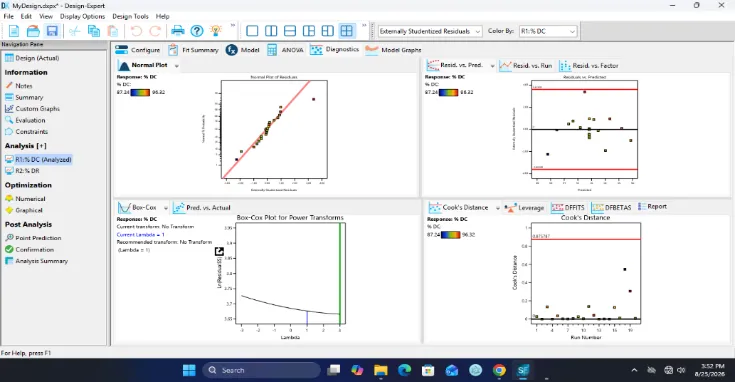This screenshot has height=382, width=735.
Task: Select two horizontal panes layout icon
Action: (x=290, y=31)
